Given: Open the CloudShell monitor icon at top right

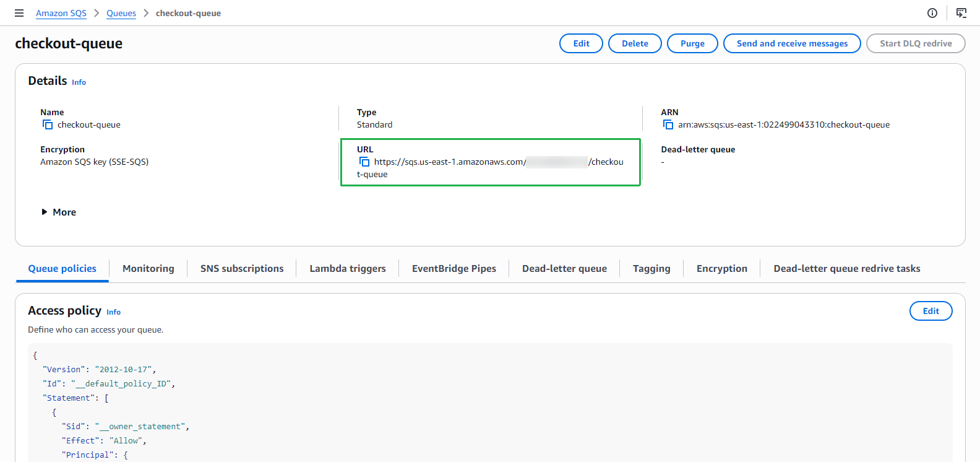Looking at the screenshot, I should point(961,13).
